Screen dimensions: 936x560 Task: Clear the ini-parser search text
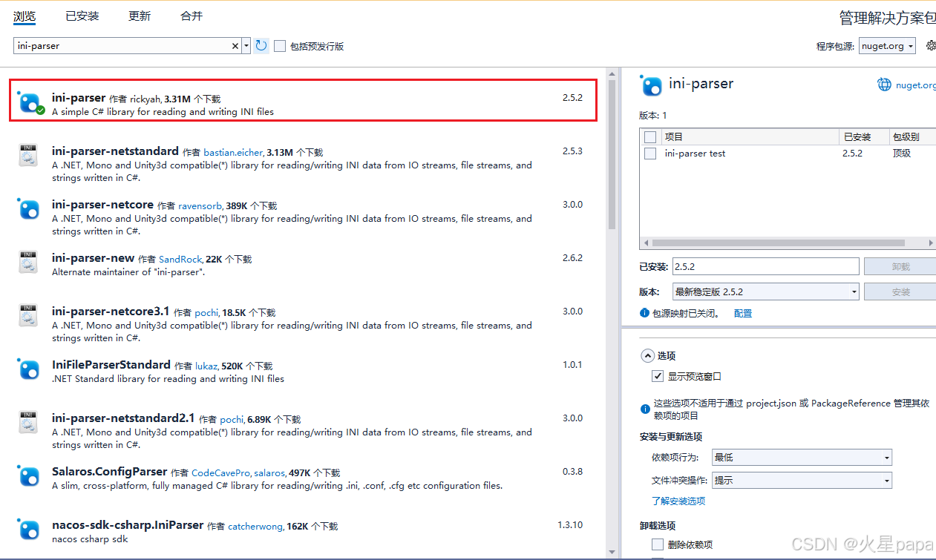click(x=236, y=46)
